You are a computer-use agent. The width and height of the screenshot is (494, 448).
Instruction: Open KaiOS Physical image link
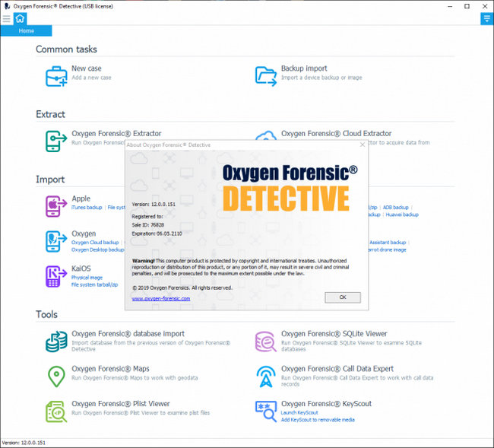(x=87, y=278)
